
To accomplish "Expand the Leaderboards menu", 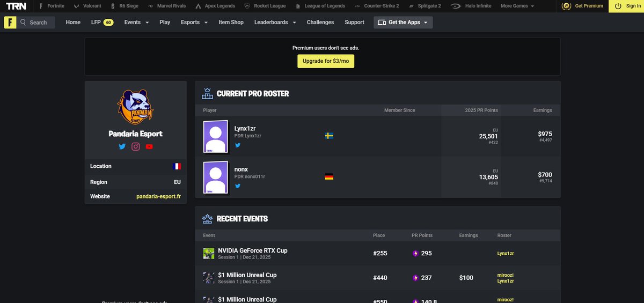I will click(275, 23).
